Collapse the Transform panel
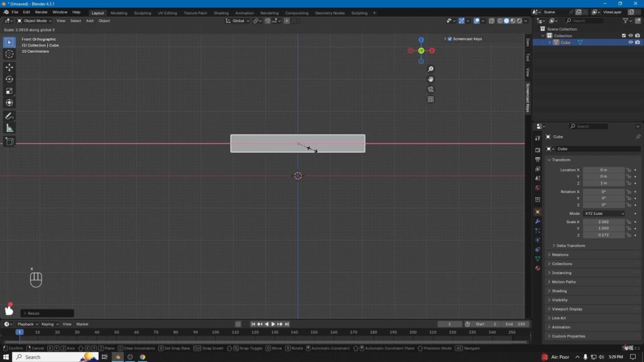644x362 pixels. [x=560, y=160]
